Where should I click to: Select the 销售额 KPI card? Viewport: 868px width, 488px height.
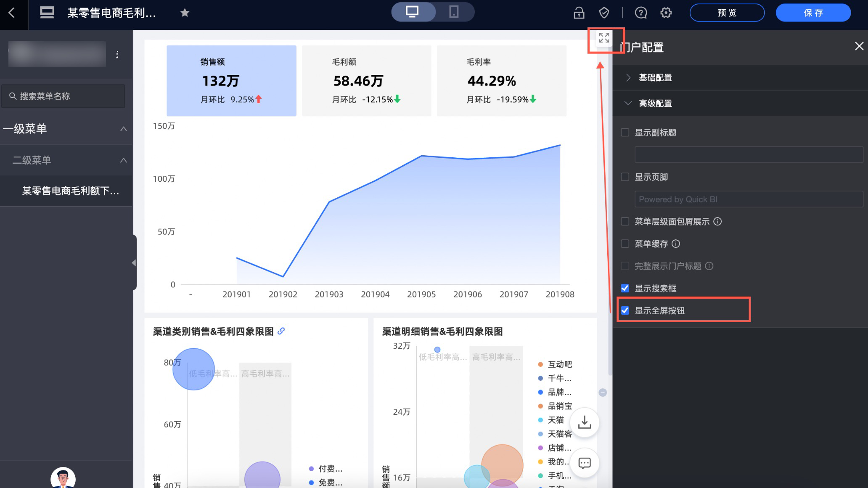click(x=231, y=81)
